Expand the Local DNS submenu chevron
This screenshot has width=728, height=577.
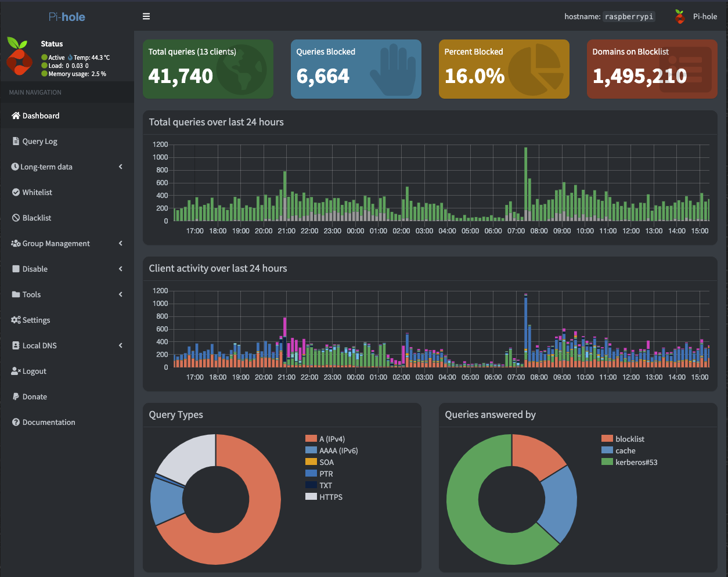click(x=121, y=345)
